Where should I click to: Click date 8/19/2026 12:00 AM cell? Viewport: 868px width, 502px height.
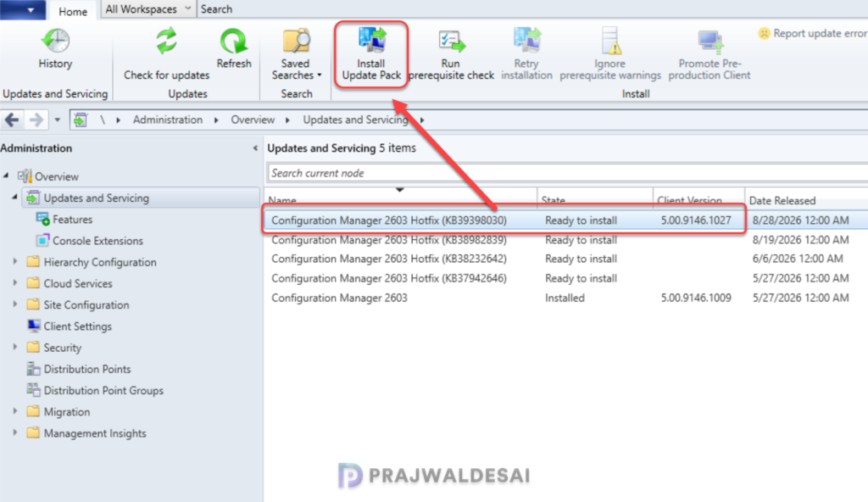tap(800, 240)
